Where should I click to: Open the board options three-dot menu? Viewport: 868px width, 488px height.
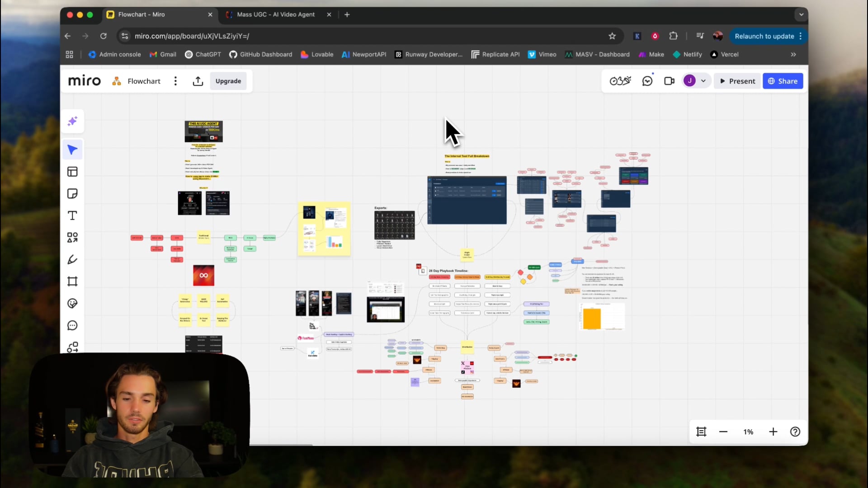coord(175,81)
